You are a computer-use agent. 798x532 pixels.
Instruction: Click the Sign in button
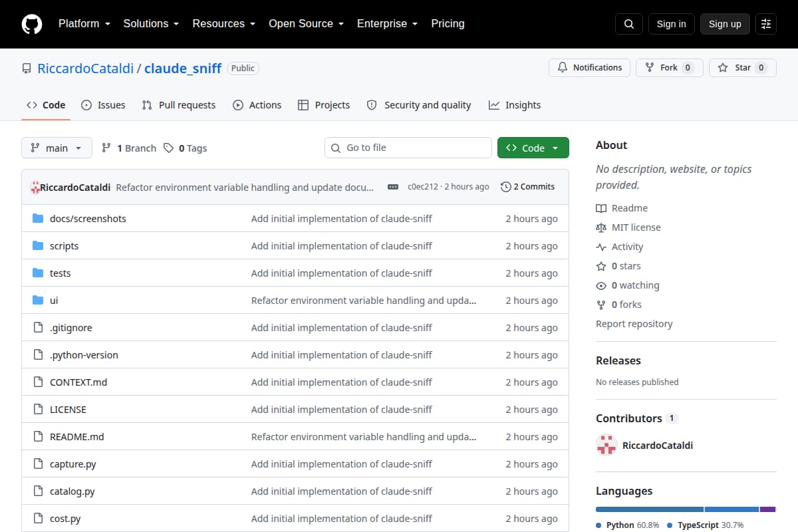coord(671,24)
